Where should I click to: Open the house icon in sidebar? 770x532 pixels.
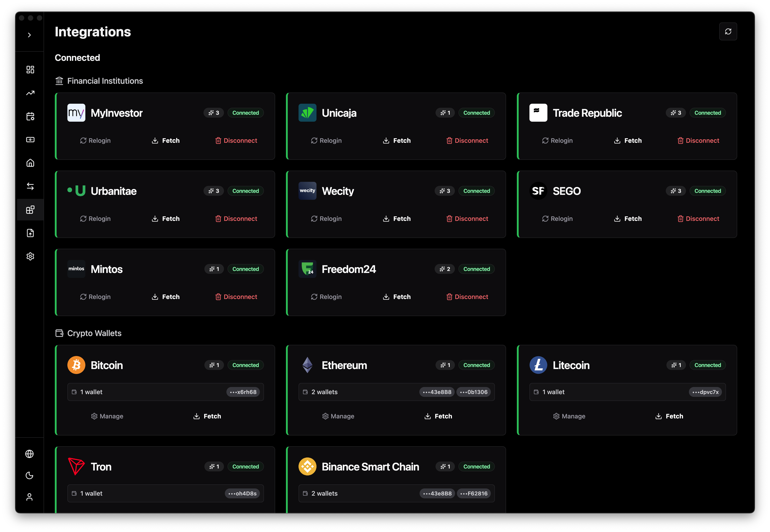pos(30,163)
